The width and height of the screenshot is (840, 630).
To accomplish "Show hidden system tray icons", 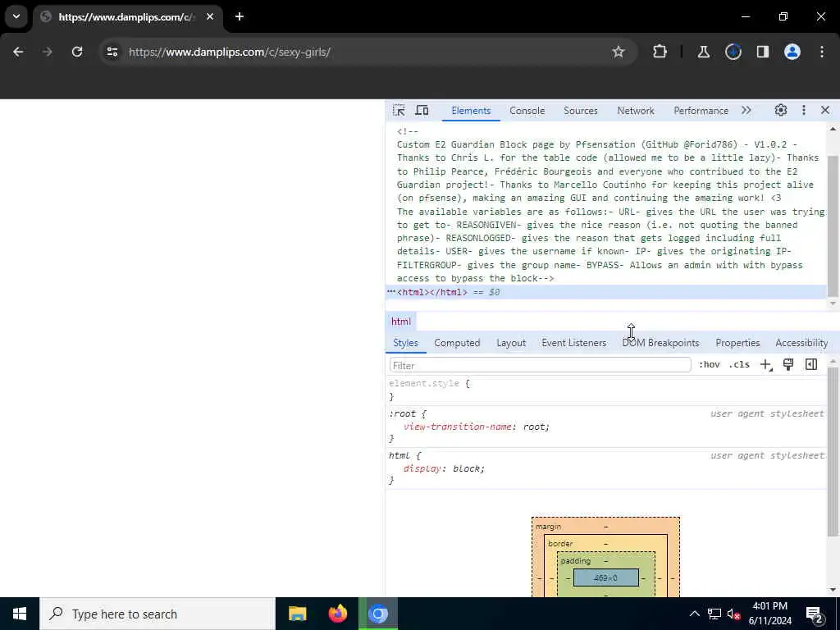I will pos(694,614).
